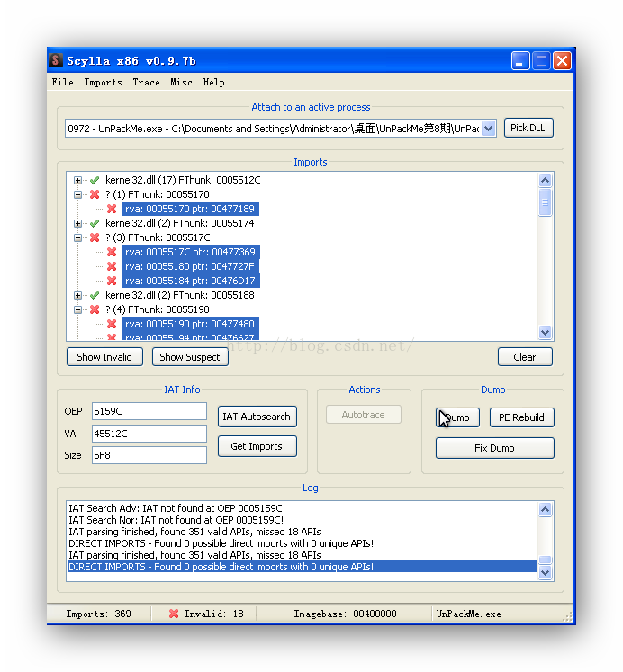Click 'Imagebase: 00400000' status bar entry

pyautogui.click(x=345, y=614)
